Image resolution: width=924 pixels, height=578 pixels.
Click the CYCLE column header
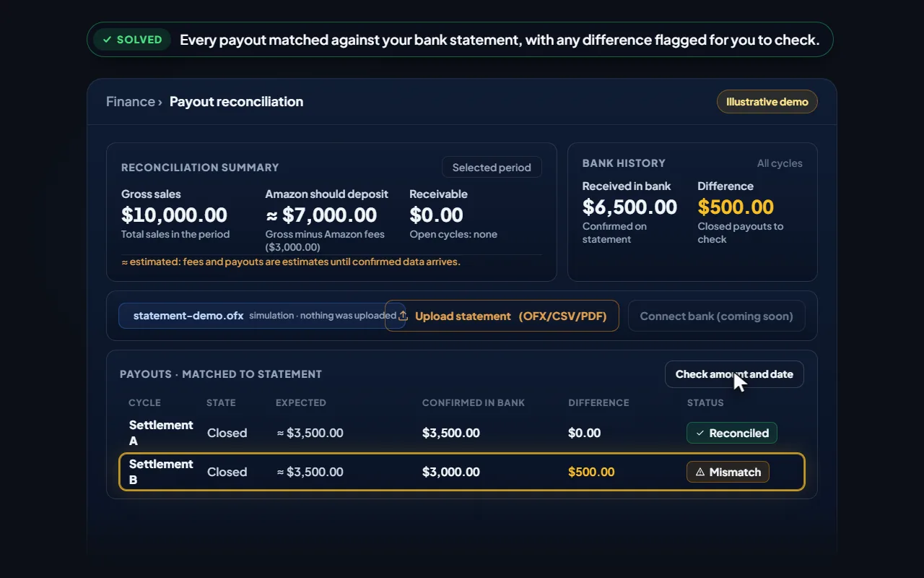coord(144,402)
